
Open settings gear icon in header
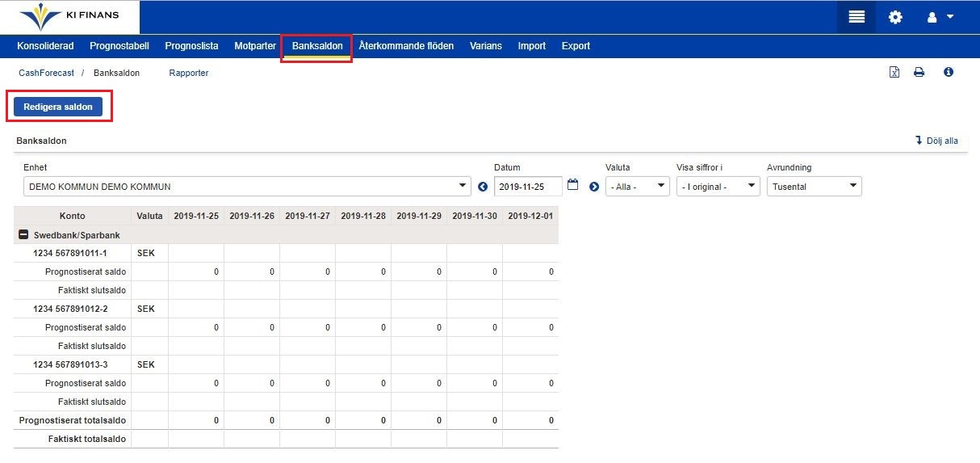895,17
